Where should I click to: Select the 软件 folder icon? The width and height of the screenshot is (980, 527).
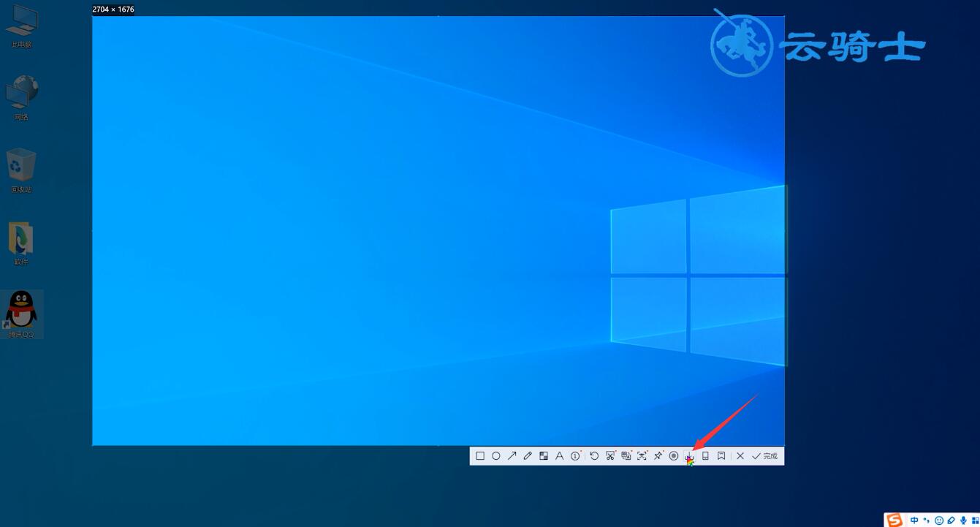(21, 243)
